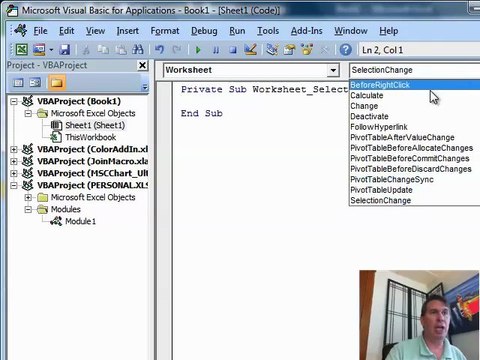Click the Undo arrow icon
480x360 pixels.
click(160, 50)
